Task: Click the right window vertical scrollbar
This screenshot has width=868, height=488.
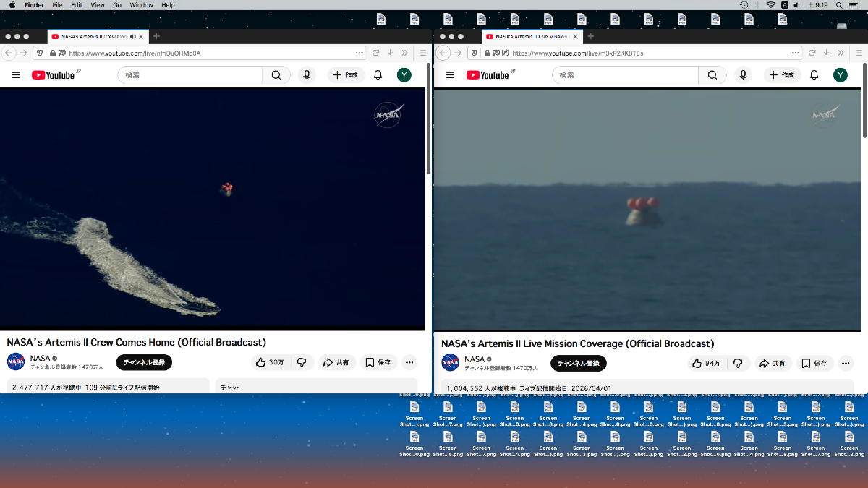Action: [864, 101]
